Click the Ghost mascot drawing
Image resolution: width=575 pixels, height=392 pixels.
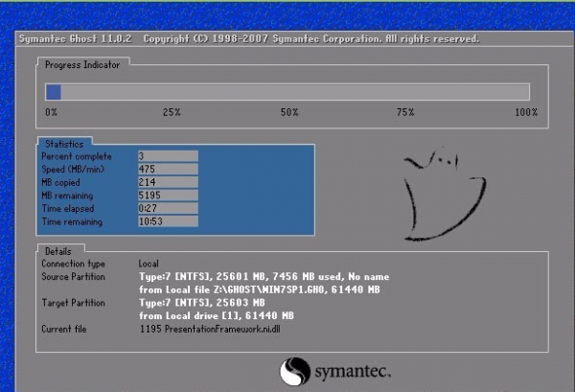[445, 195]
